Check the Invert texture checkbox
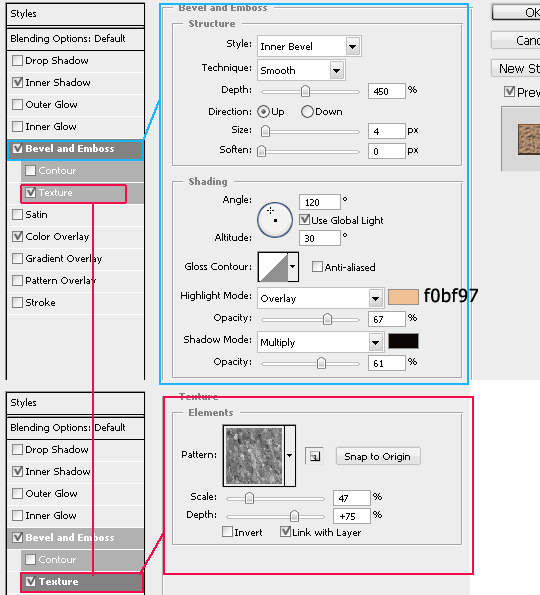Image resolution: width=540 pixels, height=595 pixels. point(227,532)
